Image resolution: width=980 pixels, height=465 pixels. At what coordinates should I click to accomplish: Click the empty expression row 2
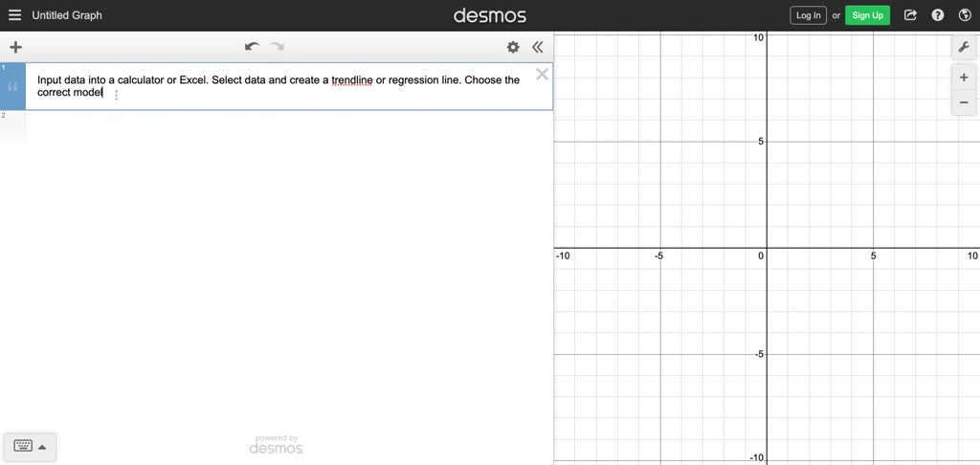[x=277, y=126]
